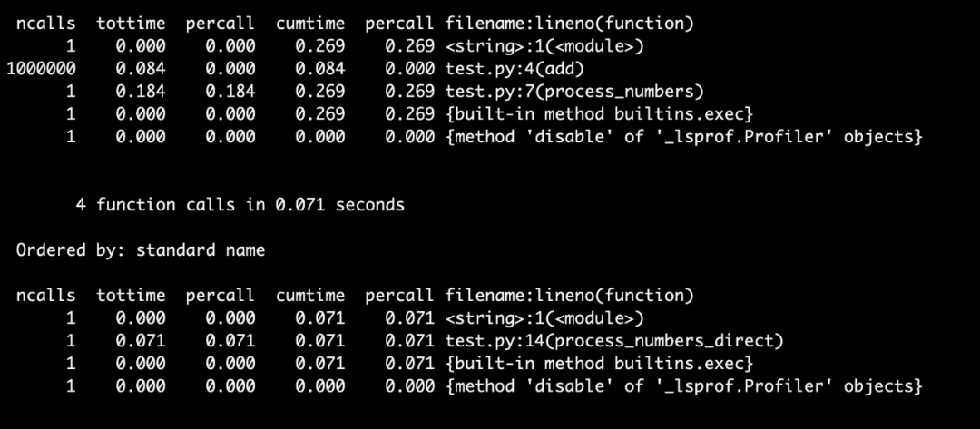Click the ncalls header in the lower table
This screenshot has width=980, height=429.
pos(46,295)
